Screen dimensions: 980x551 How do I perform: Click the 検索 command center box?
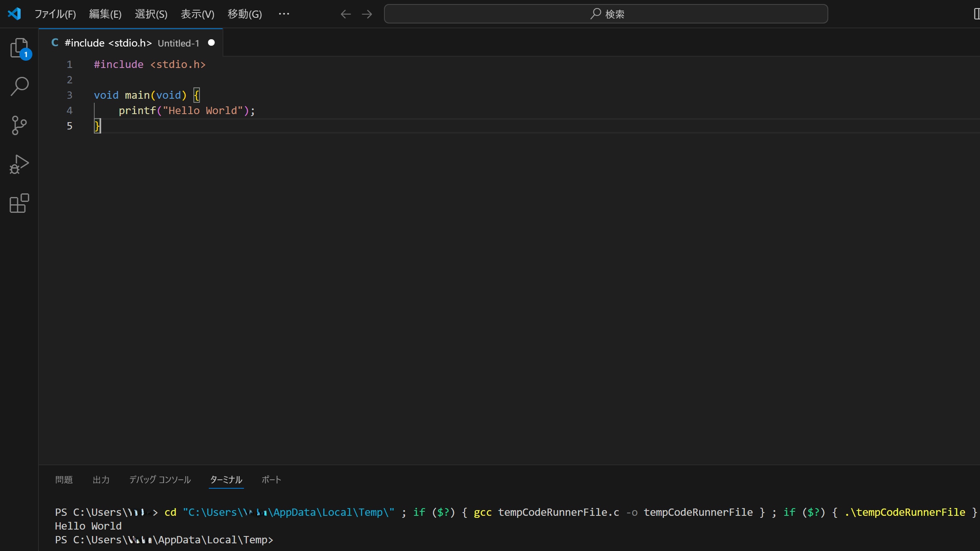tap(606, 14)
